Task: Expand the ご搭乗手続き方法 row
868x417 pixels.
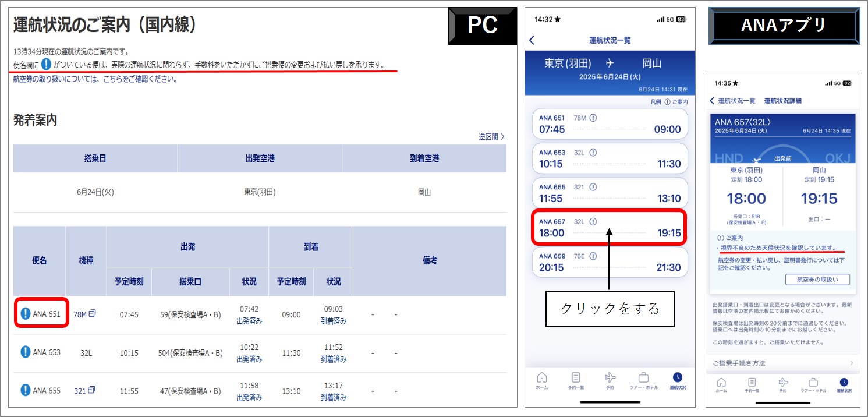Action: [782, 363]
